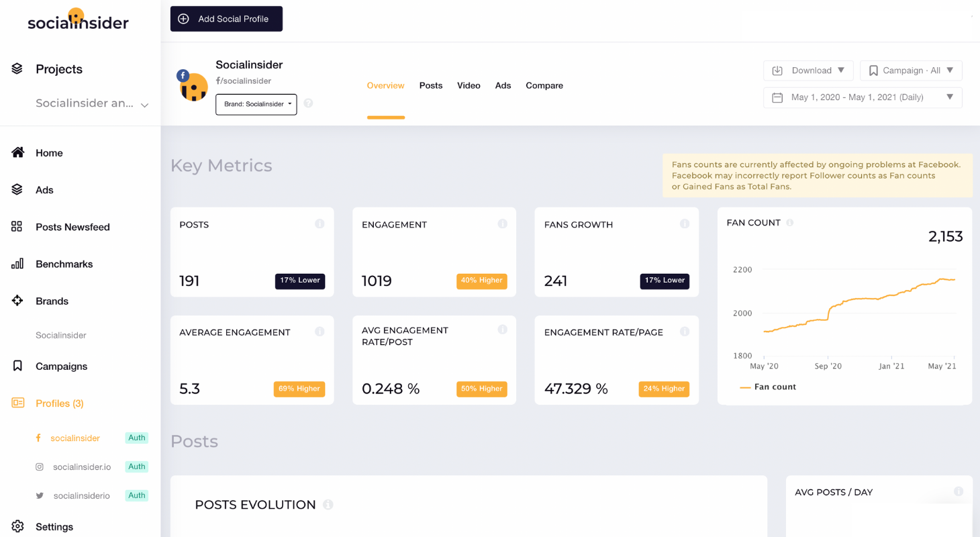Click the Facebook fan count warning notice
The height and width of the screenshot is (537, 980).
click(x=817, y=175)
